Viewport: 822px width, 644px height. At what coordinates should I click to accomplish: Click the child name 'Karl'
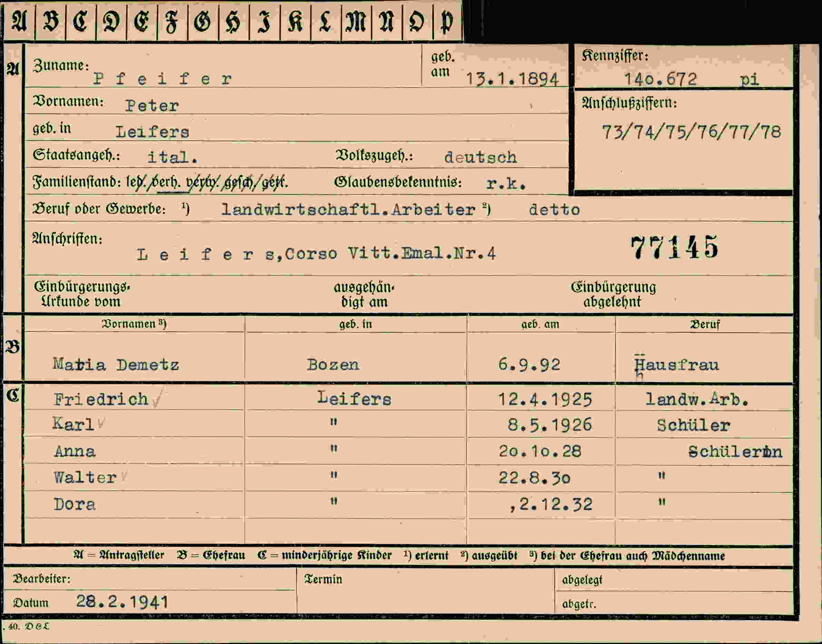73,425
